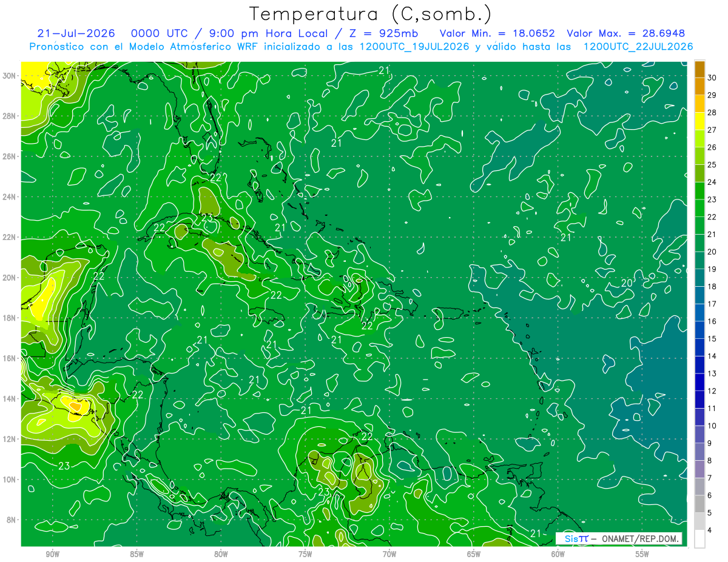Click the '85W' longitude axis label
Screen dimensions: 728x562
136,554
